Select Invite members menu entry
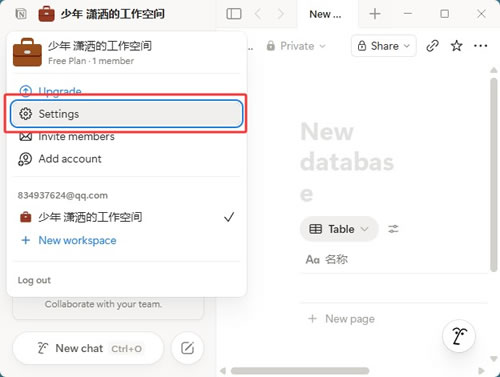This screenshot has width=500, height=377. (126, 137)
